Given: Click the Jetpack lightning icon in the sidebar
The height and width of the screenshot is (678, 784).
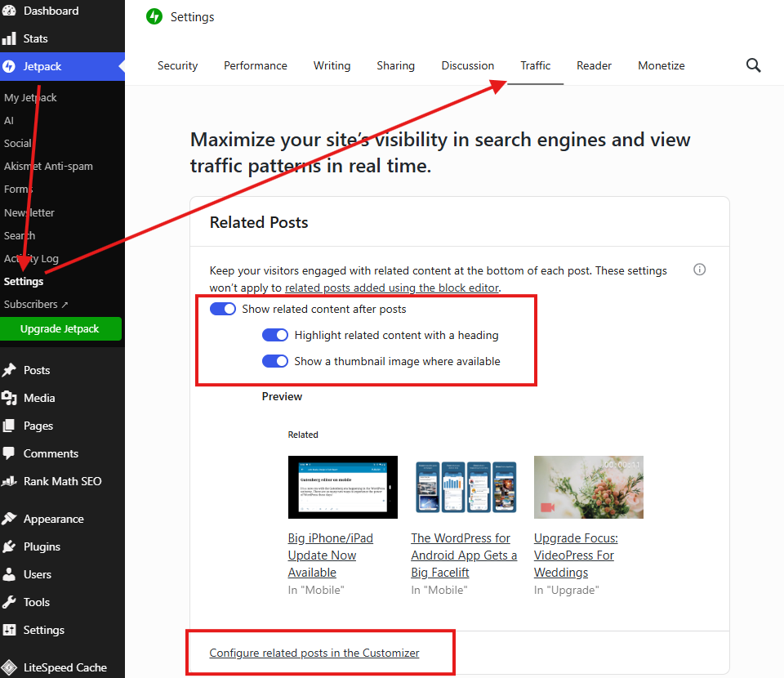Looking at the screenshot, I should 8,66.
